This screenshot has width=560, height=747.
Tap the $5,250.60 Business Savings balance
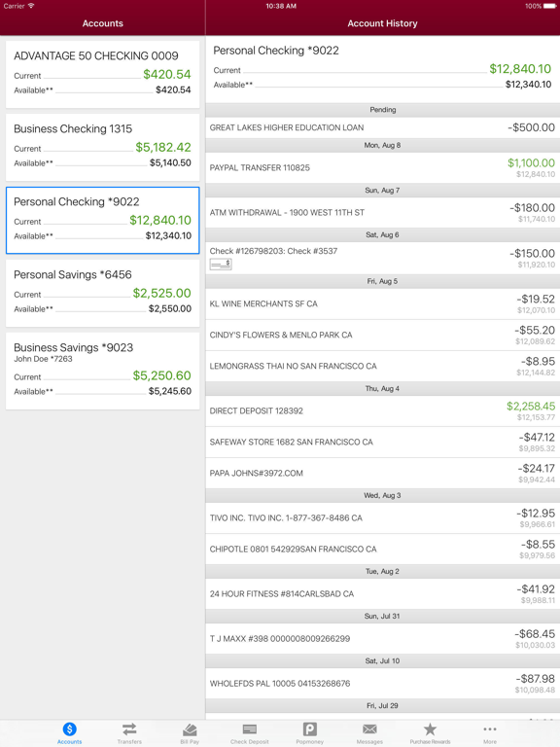(x=162, y=375)
